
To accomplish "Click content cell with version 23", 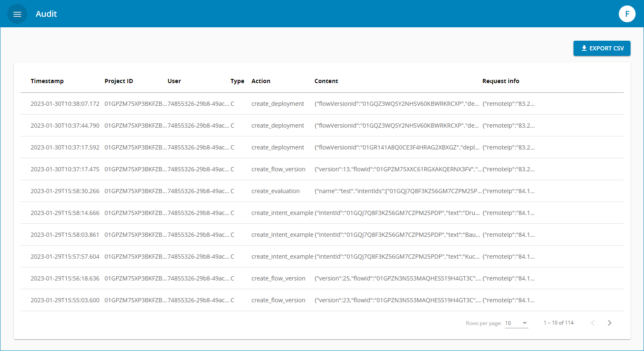I will coord(398,300).
